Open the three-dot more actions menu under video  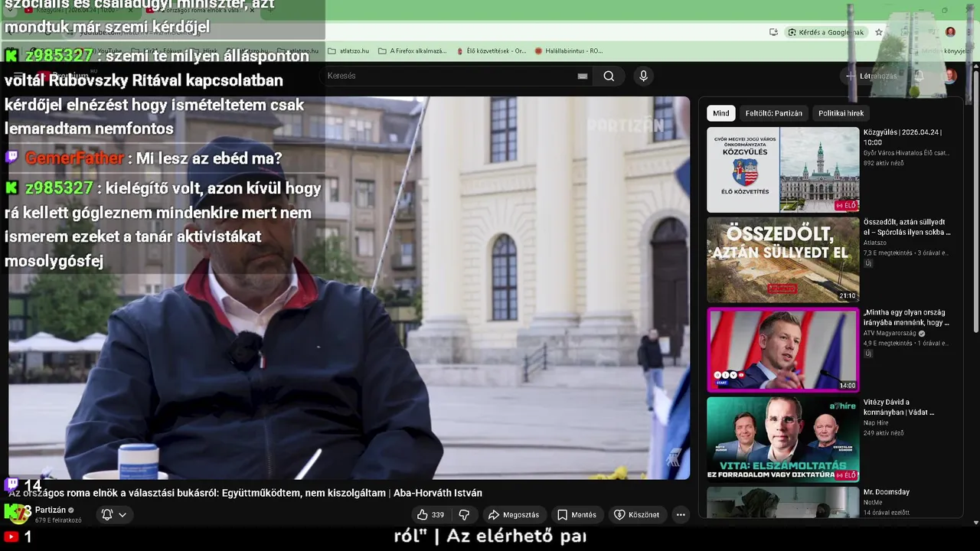[x=681, y=515]
